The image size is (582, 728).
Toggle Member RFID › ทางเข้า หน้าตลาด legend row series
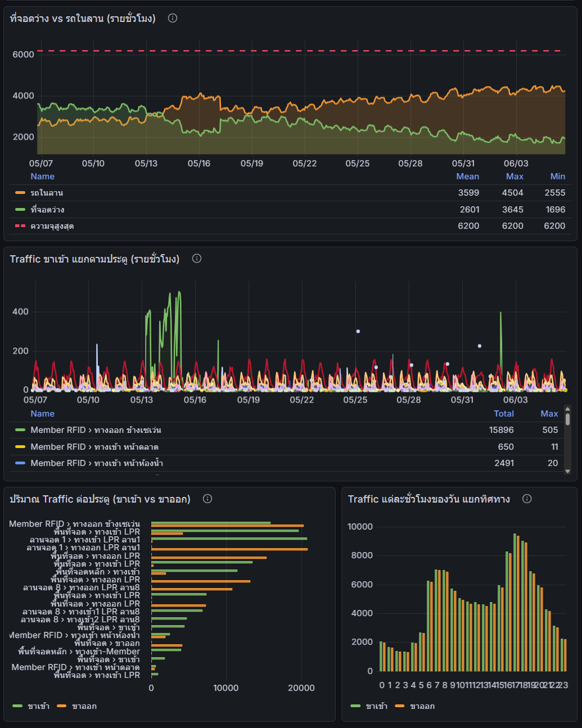click(94, 447)
